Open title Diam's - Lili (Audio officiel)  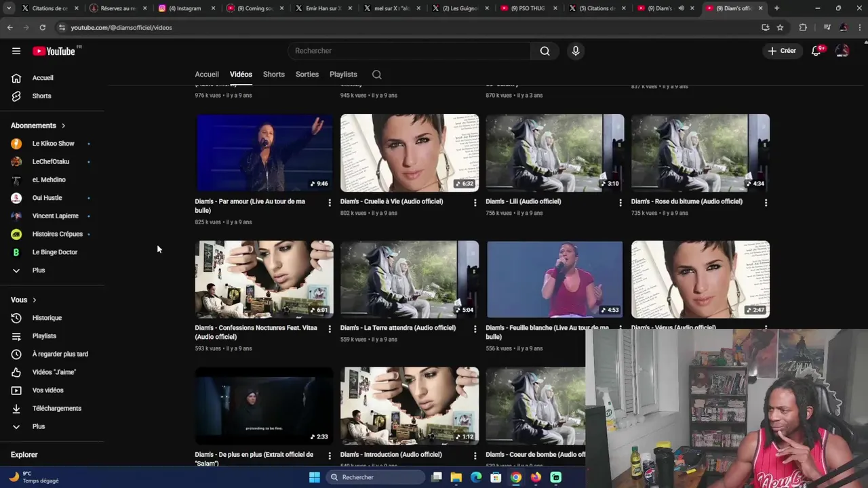[523, 201]
